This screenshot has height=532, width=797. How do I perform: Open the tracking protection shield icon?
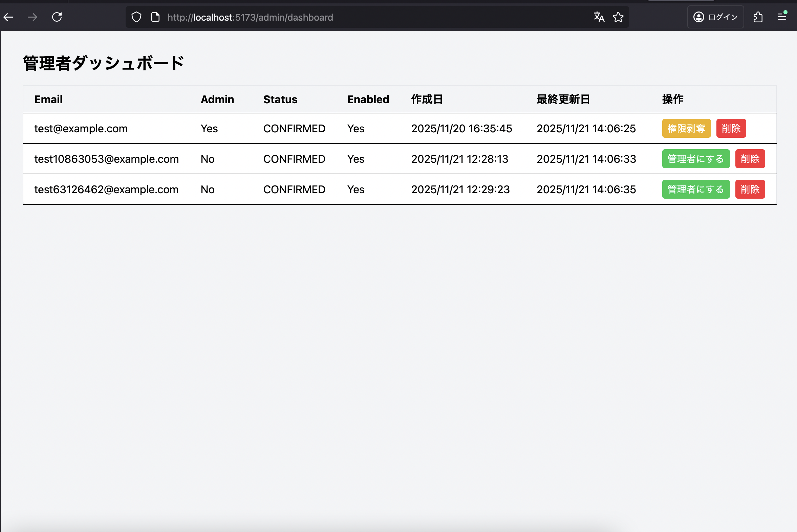136,17
